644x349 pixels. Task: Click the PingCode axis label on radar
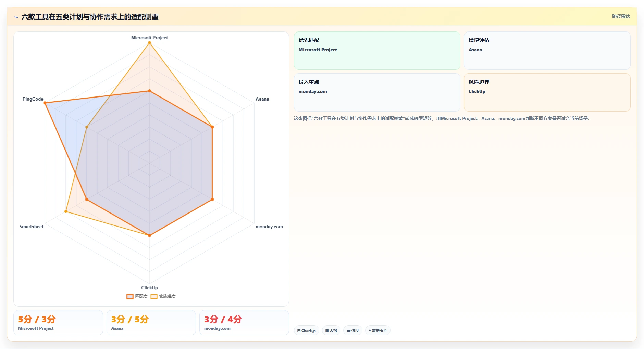pos(33,99)
